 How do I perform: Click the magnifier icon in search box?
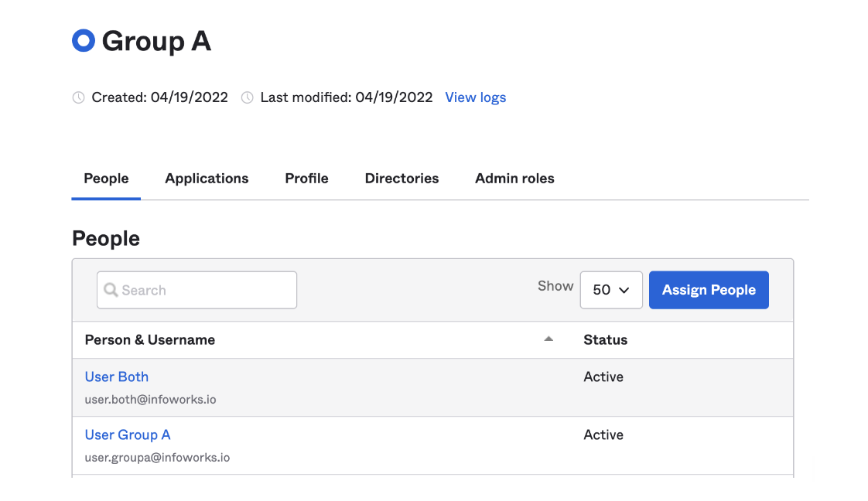[111, 290]
